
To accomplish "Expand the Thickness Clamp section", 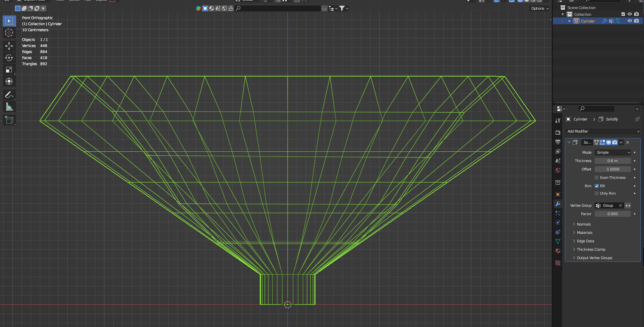I will 591,249.
